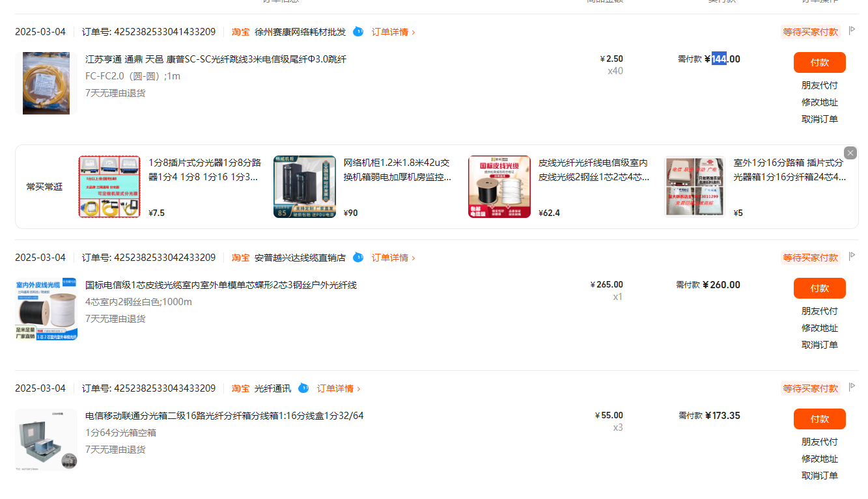Viewport: 868px width, 499px height.
Task: Open the 光纤通讯 shop name link
Action: [x=273, y=388]
